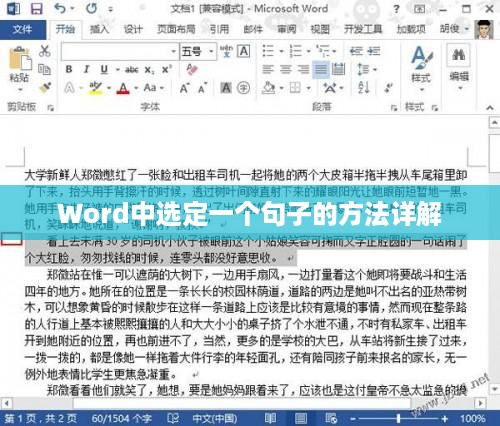Toggle Superscript formatting
The image size is (500, 426).
167,69
